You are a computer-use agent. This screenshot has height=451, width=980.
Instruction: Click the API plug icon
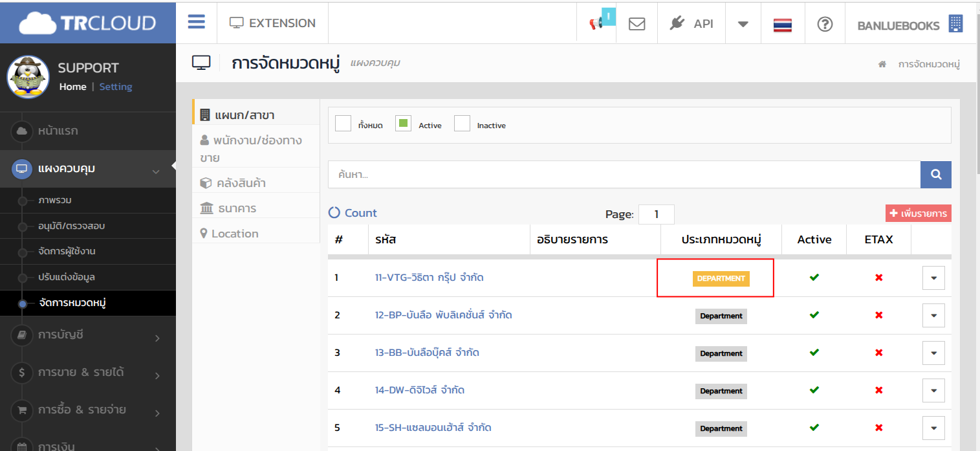coord(677,23)
